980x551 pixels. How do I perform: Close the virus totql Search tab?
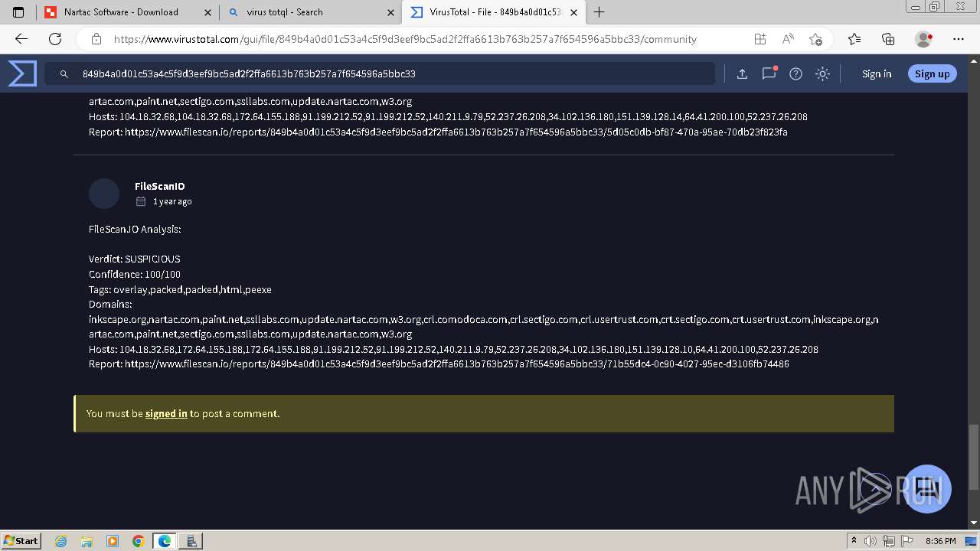click(x=391, y=12)
